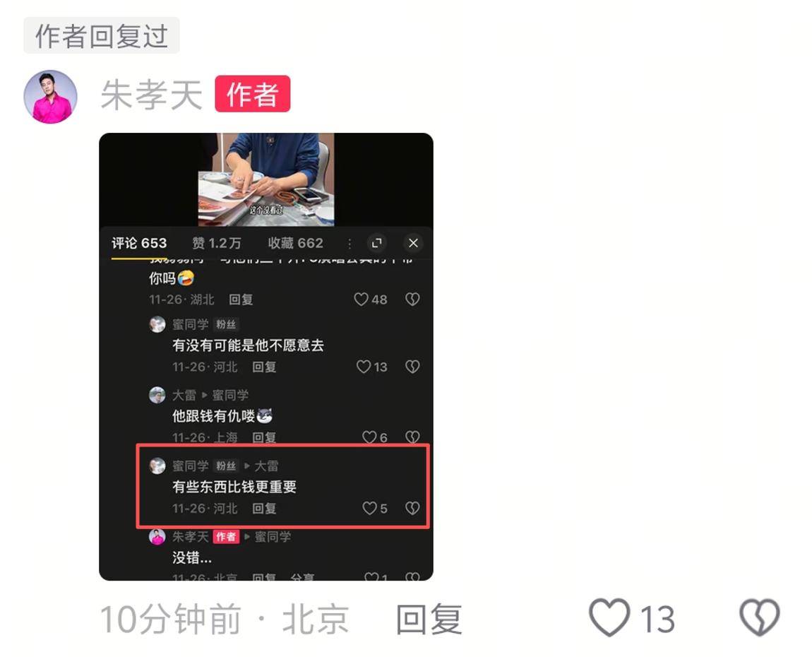Viewport: 812px width, 657px height.
Task: Like the 48-likes comment heart
Action: pyautogui.click(x=361, y=299)
